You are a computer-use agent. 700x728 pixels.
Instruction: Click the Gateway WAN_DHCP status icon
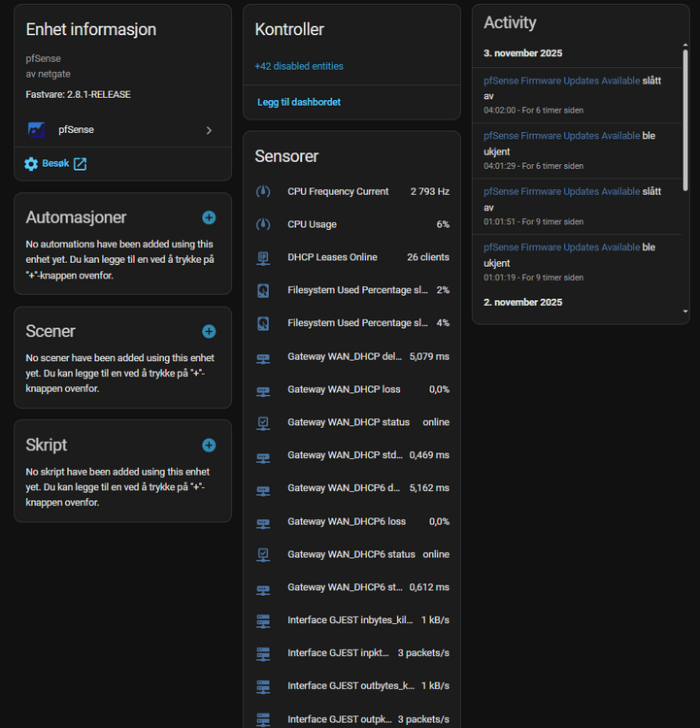pyautogui.click(x=262, y=422)
